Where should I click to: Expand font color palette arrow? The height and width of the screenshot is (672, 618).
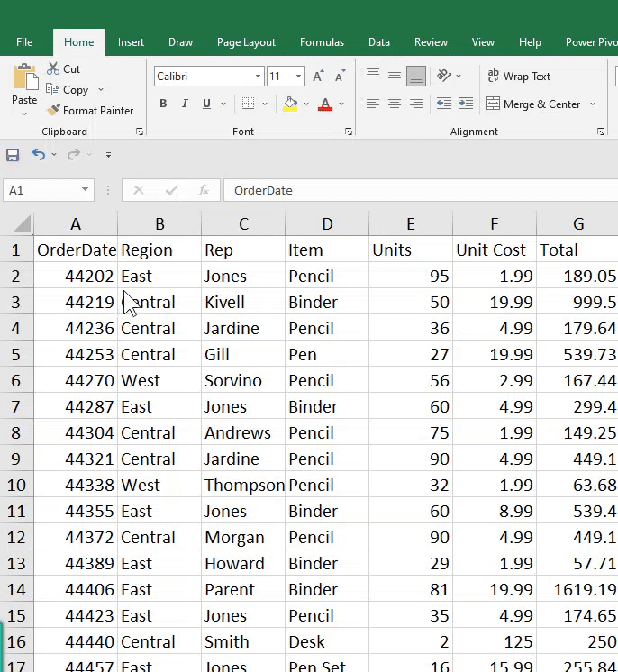click(341, 104)
